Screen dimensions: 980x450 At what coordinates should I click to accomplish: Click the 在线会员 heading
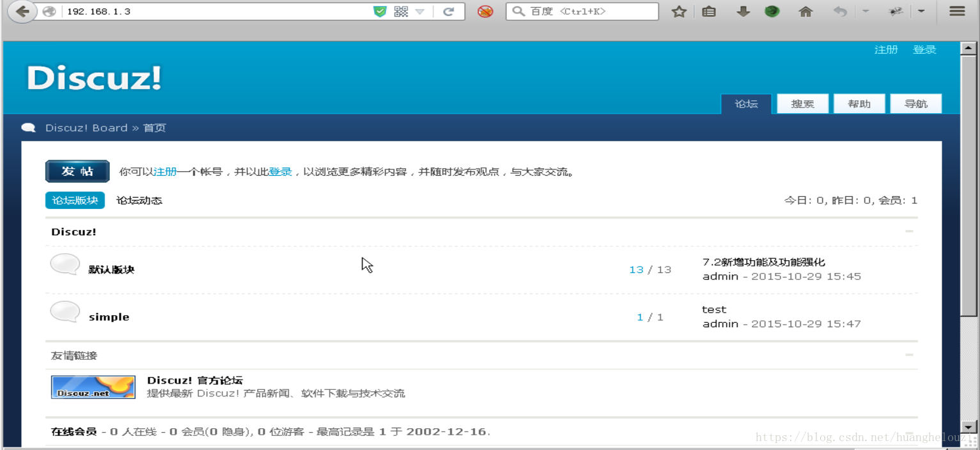point(74,431)
